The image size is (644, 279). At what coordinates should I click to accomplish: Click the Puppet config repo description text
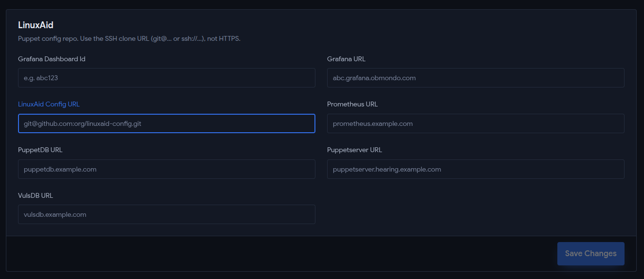(129, 38)
